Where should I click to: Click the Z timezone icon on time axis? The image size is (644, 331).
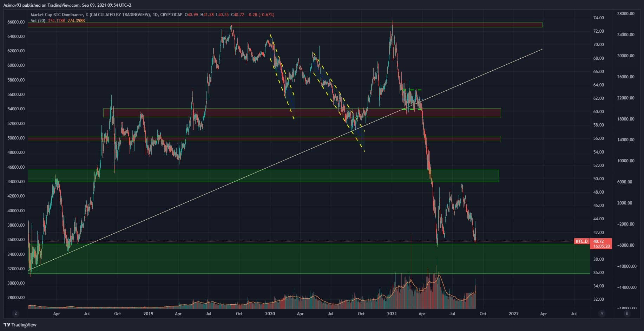pyautogui.click(x=15, y=313)
